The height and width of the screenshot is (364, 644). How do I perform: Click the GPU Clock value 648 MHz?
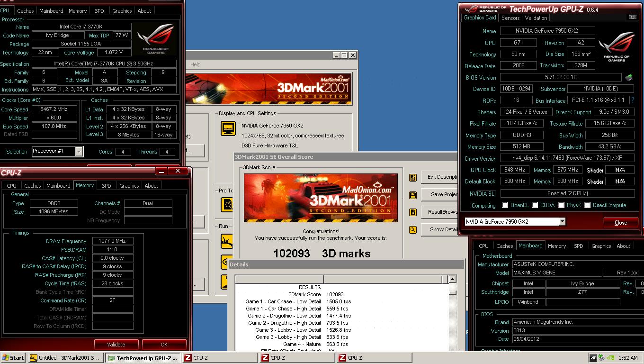514,170
